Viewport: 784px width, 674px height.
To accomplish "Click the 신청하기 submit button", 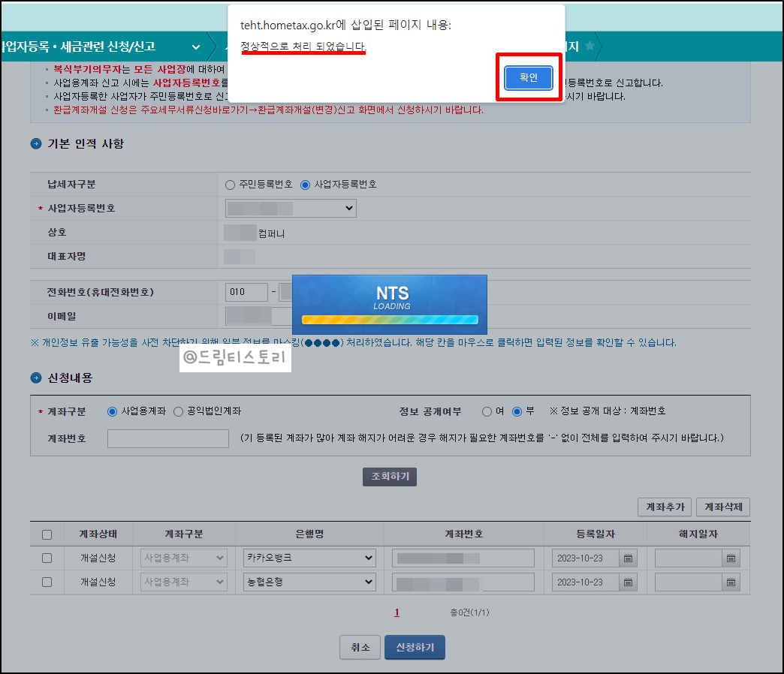I will click(415, 647).
